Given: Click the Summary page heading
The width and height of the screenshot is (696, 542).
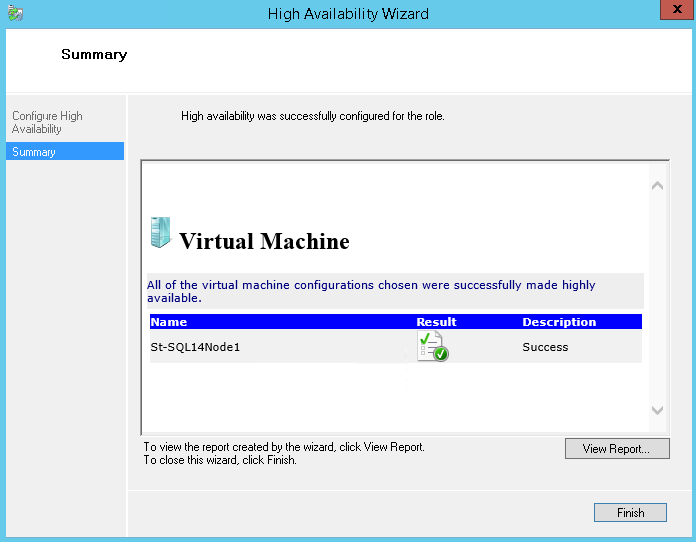Looking at the screenshot, I should pos(94,54).
